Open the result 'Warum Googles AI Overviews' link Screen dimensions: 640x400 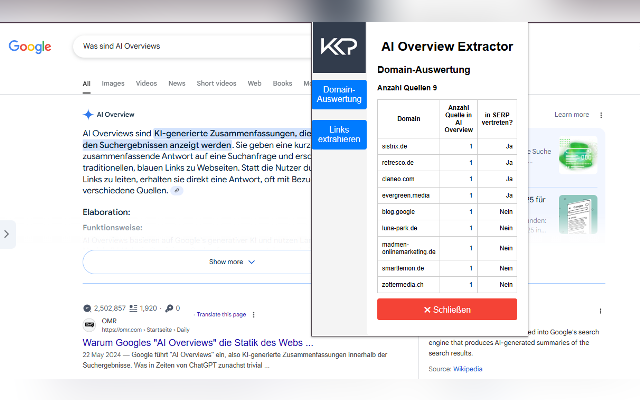198,342
